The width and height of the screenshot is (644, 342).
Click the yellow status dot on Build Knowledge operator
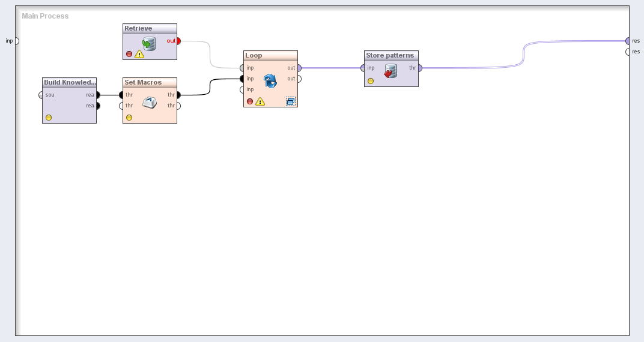49,118
